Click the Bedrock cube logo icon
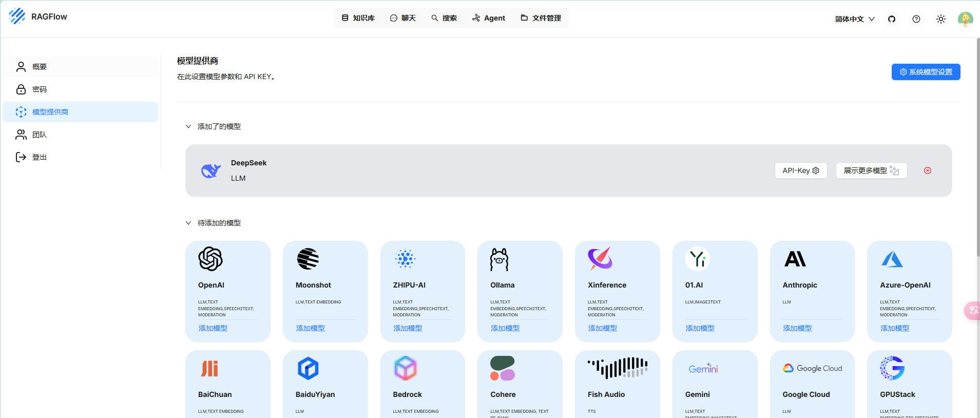Viewport: 980px width, 418px height. coord(405,368)
